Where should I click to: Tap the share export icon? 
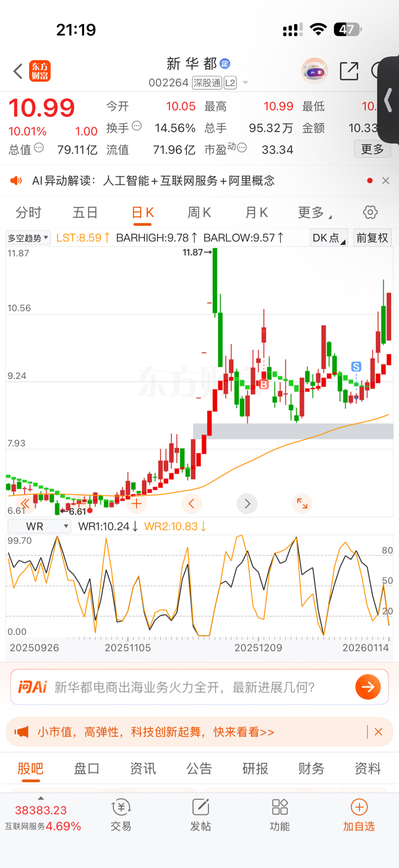pos(349,71)
